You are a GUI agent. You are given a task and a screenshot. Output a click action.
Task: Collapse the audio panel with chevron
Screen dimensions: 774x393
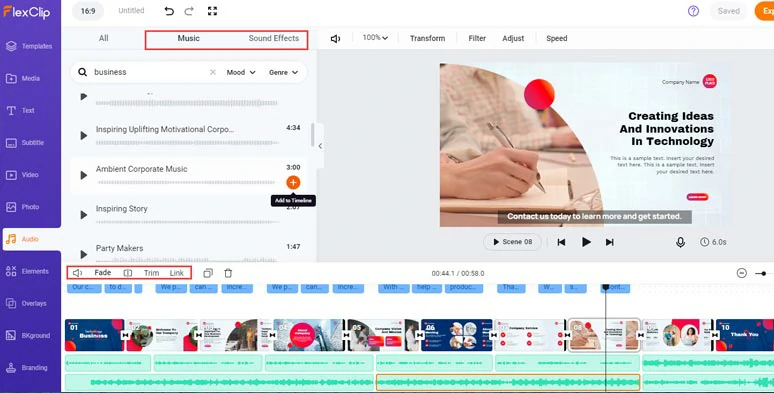coord(320,146)
